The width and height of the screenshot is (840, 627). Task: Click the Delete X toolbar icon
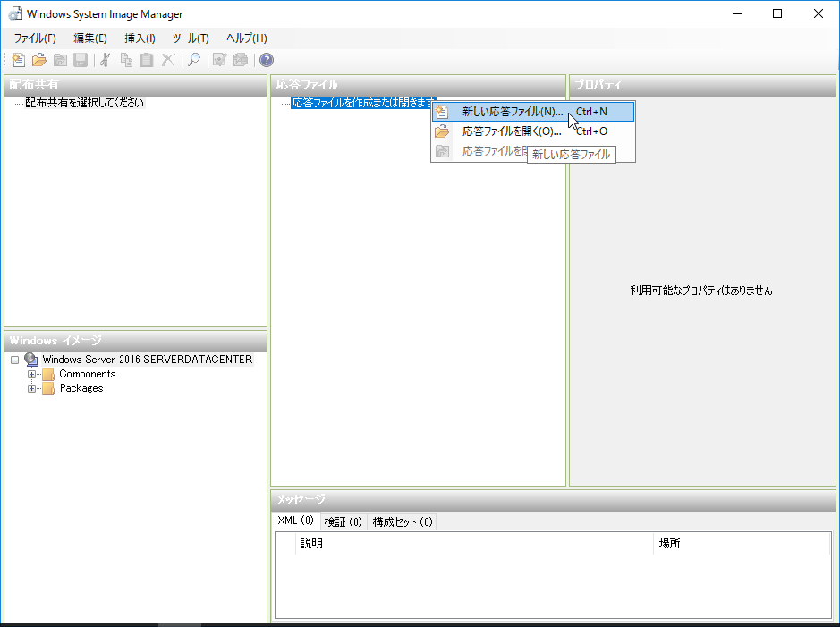click(167, 60)
